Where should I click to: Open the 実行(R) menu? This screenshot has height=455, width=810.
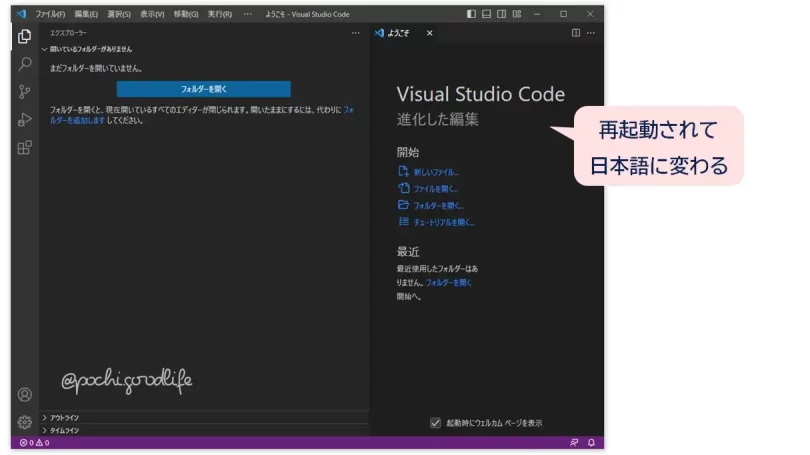220,14
